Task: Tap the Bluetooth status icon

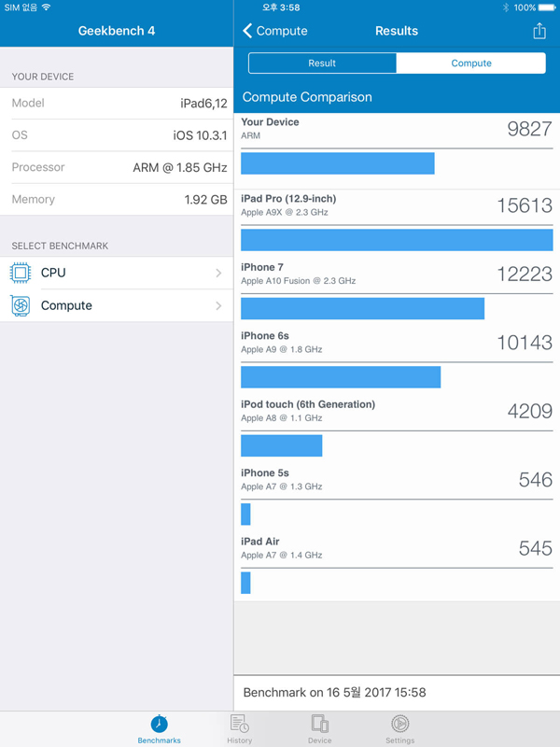Action: [506, 7]
